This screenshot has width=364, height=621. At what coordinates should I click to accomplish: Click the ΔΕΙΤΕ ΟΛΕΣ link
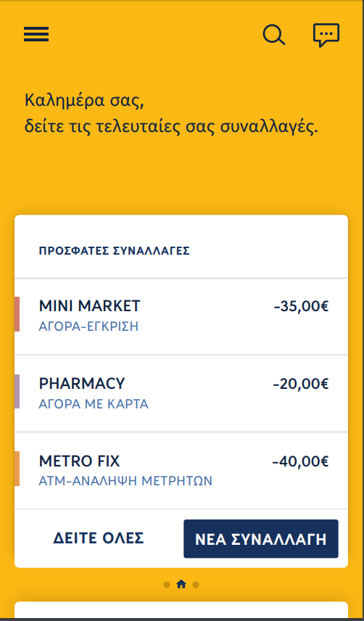point(99,538)
